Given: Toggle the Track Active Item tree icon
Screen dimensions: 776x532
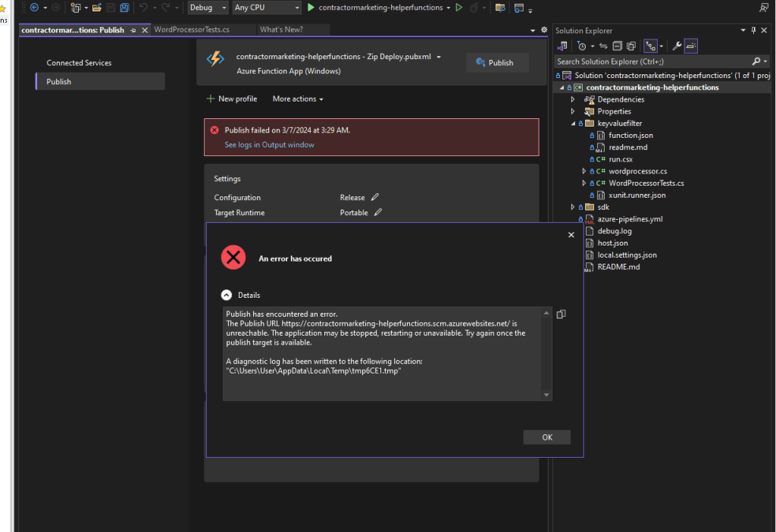Looking at the screenshot, I should pos(650,46).
